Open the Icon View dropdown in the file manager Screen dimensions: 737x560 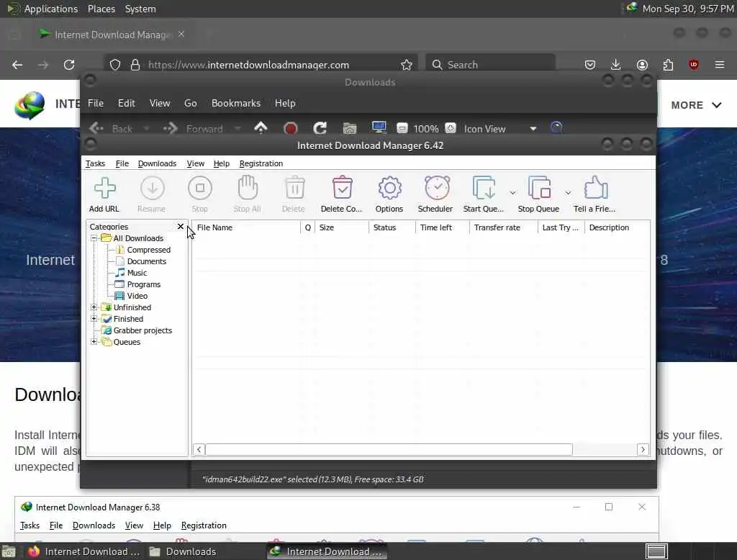click(x=500, y=129)
